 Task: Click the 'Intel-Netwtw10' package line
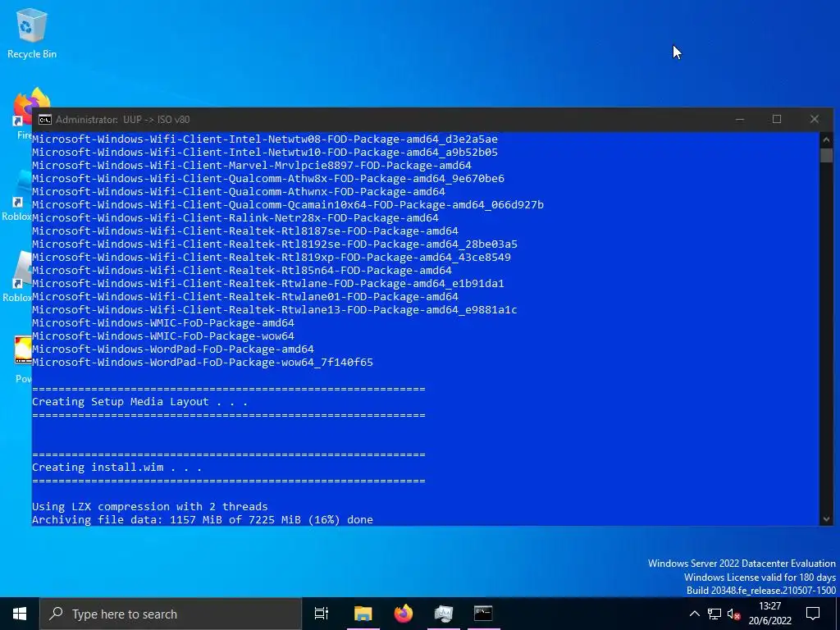[x=265, y=152]
